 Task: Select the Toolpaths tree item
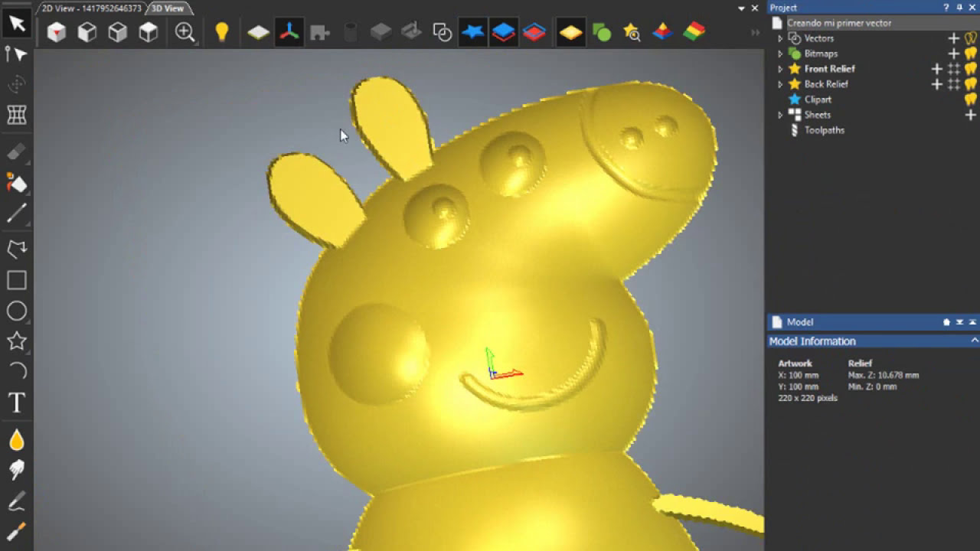pyautogui.click(x=824, y=130)
